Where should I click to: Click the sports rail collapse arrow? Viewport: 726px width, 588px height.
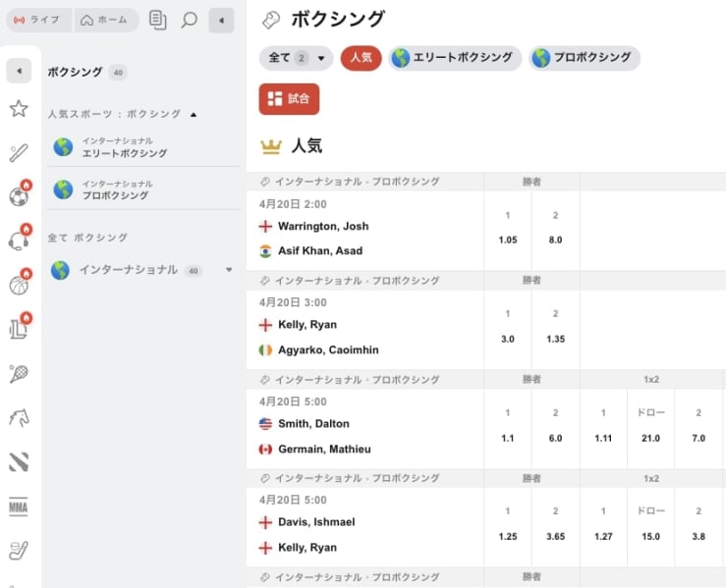19,71
